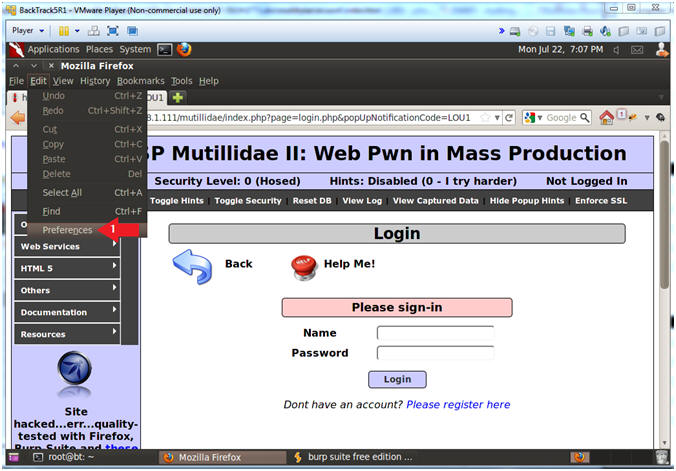Click the Toggle Hints link
Image resolution: width=676 pixels, height=471 pixels.
[x=177, y=201]
